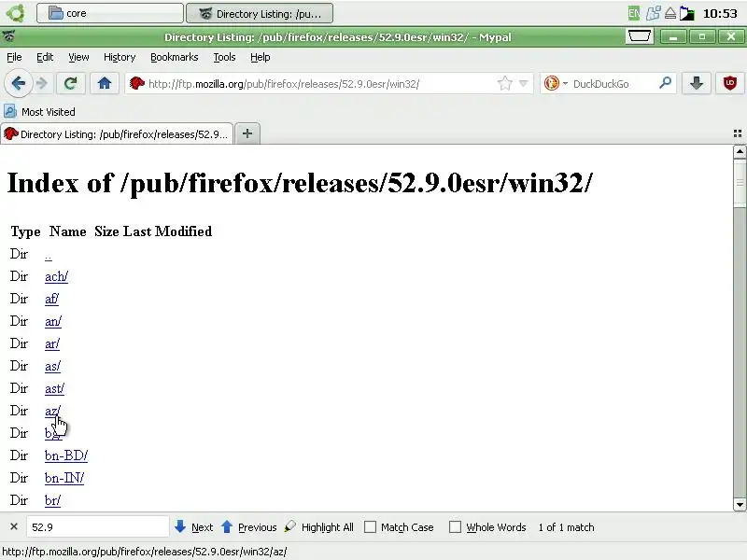747x560 pixels.
Task: Open the system start menu logo
Action: click(15, 13)
